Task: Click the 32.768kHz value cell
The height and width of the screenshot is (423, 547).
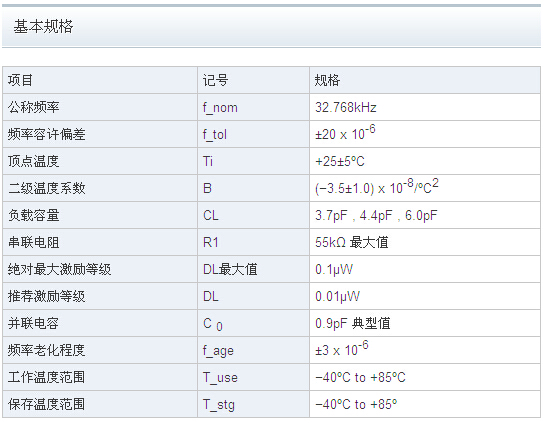Action: [x=425, y=107]
